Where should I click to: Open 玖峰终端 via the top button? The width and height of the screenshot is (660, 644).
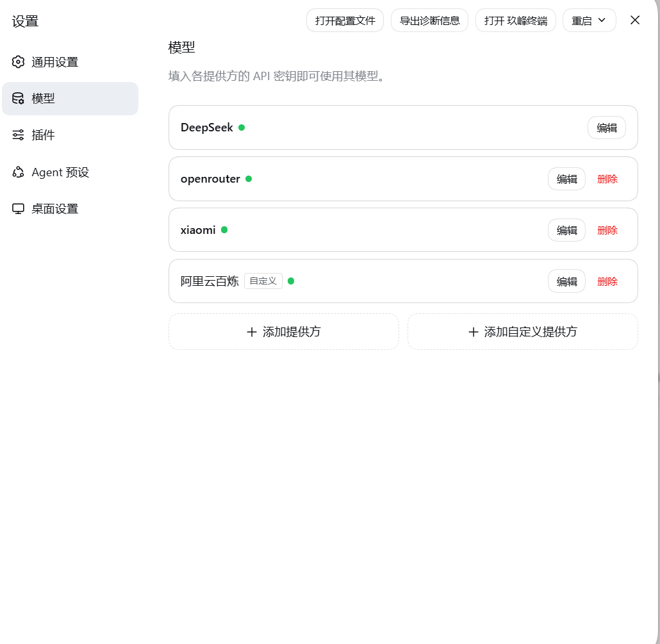tap(516, 21)
